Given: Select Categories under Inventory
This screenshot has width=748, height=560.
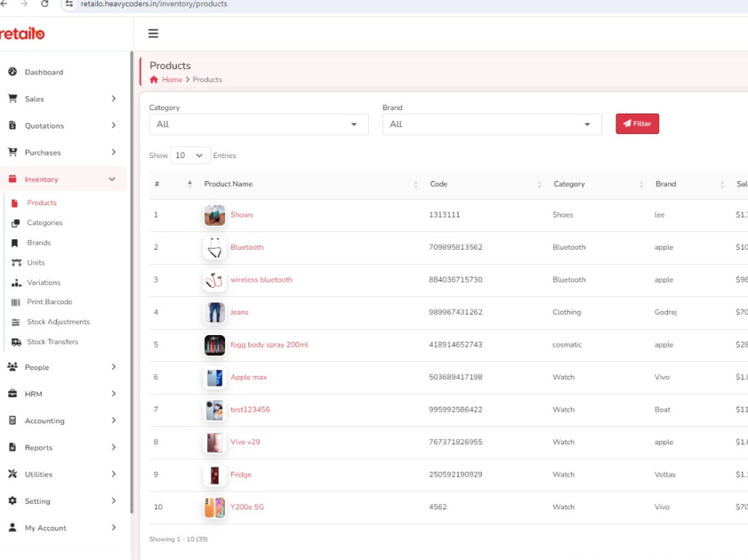Looking at the screenshot, I should click(x=45, y=222).
